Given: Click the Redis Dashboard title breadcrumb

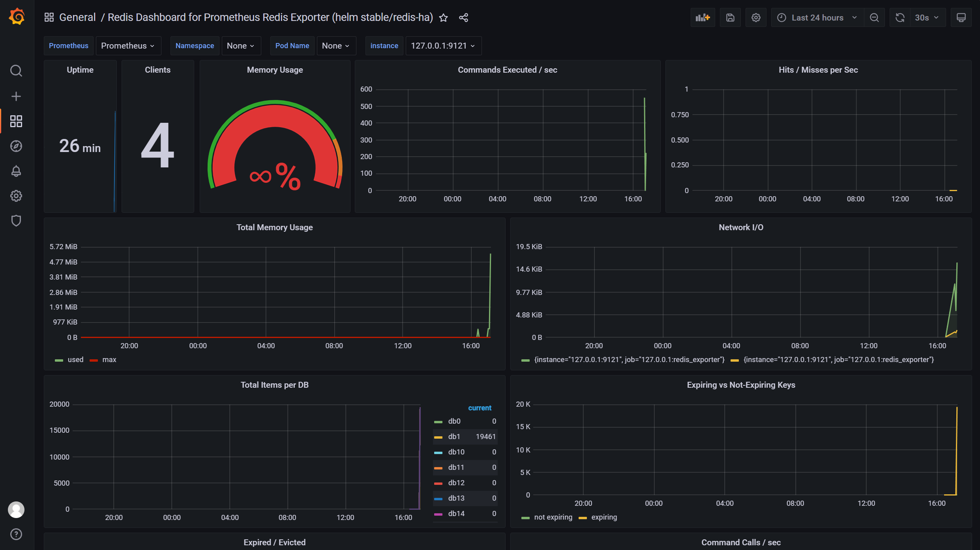Looking at the screenshot, I should (x=270, y=17).
